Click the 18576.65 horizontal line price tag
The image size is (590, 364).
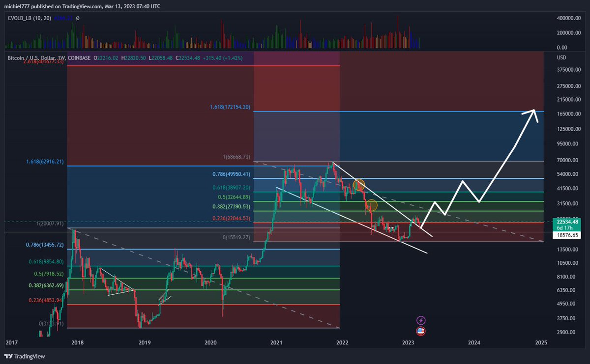[x=568, y=236]
